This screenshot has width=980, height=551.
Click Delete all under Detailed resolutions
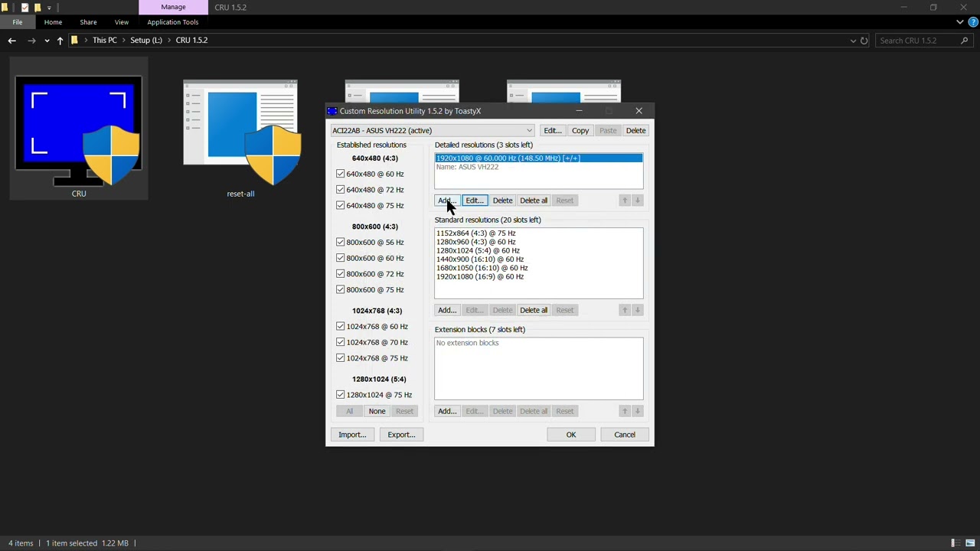(534, 201)
